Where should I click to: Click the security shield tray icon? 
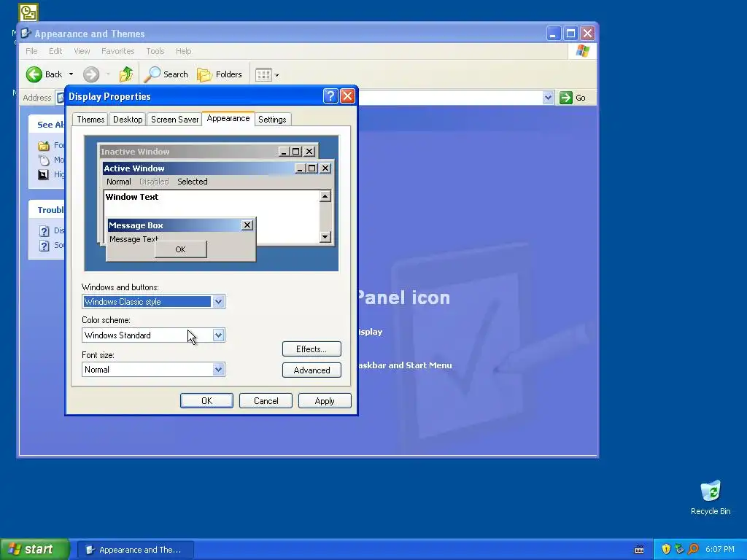pyautogui.click(x=666, y=549)
